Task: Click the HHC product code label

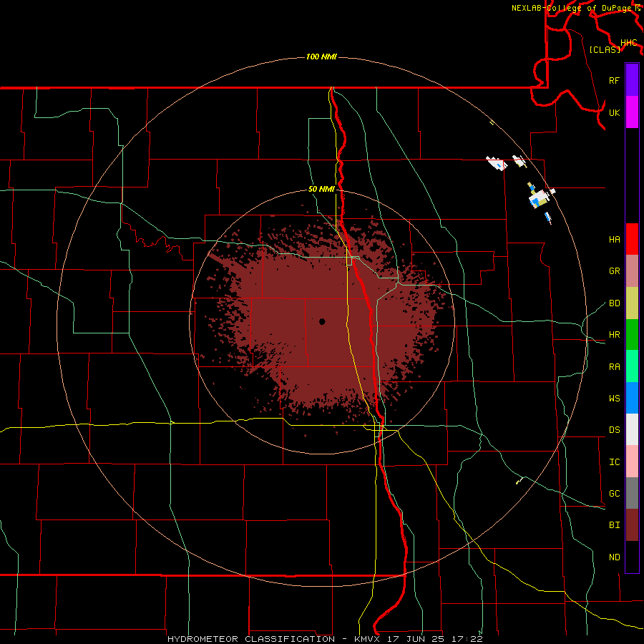Action: [x=628, y=43]
